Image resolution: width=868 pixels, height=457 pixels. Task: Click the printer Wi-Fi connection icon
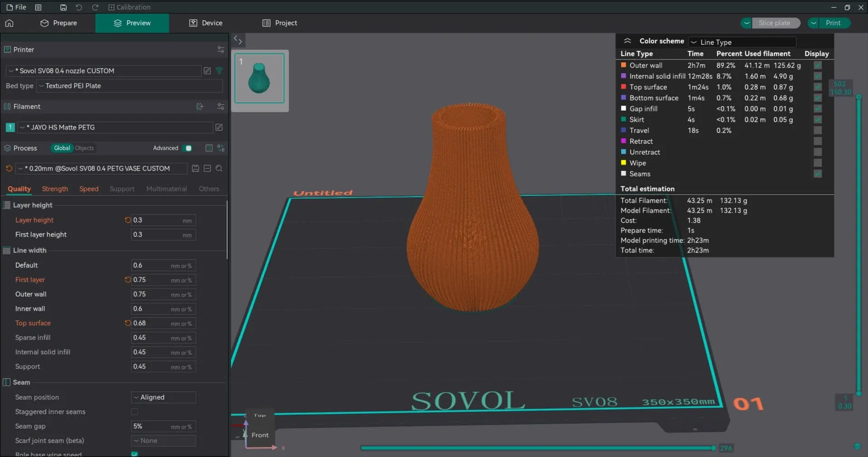(x=220, y=71)
